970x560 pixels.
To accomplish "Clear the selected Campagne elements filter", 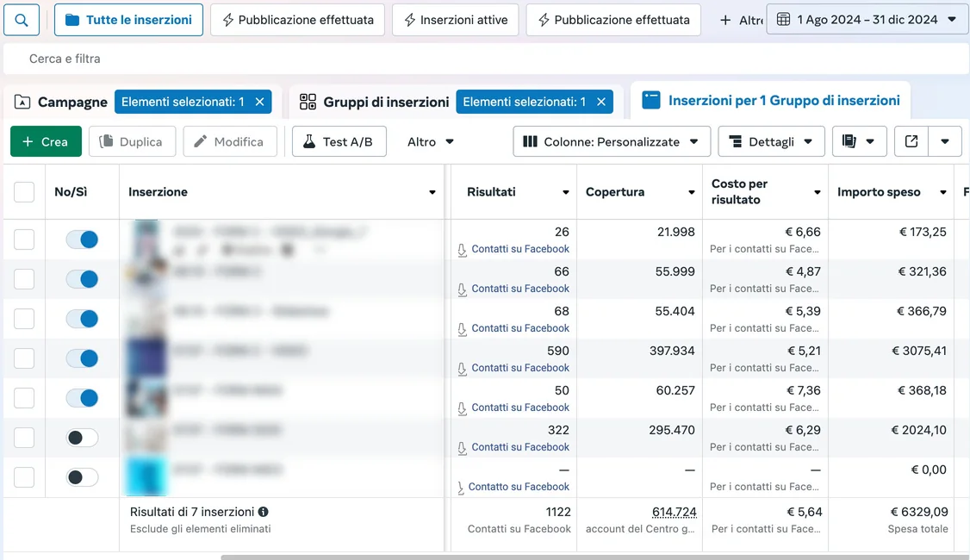I will 260,103.
